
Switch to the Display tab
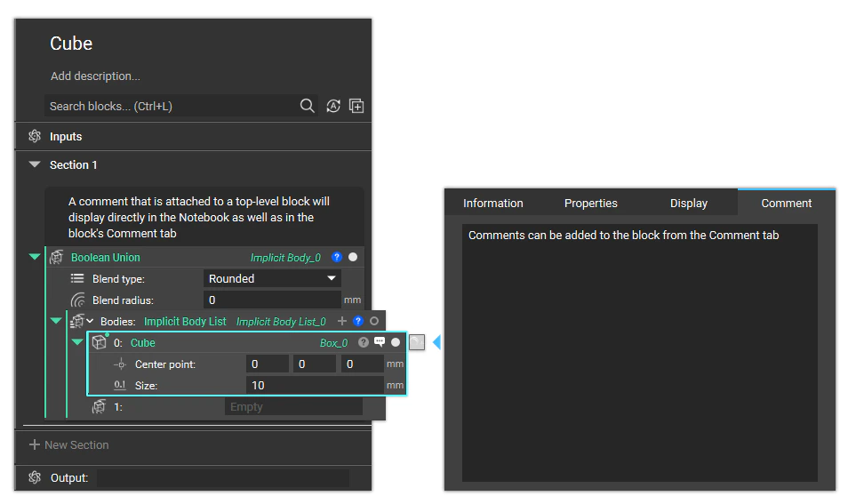coord(689,204)
